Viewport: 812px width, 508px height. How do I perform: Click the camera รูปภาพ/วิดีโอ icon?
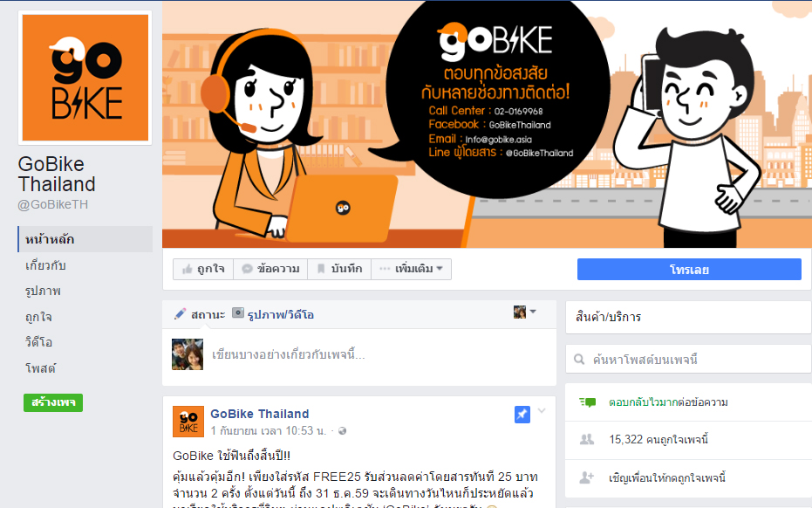point(238,313)
